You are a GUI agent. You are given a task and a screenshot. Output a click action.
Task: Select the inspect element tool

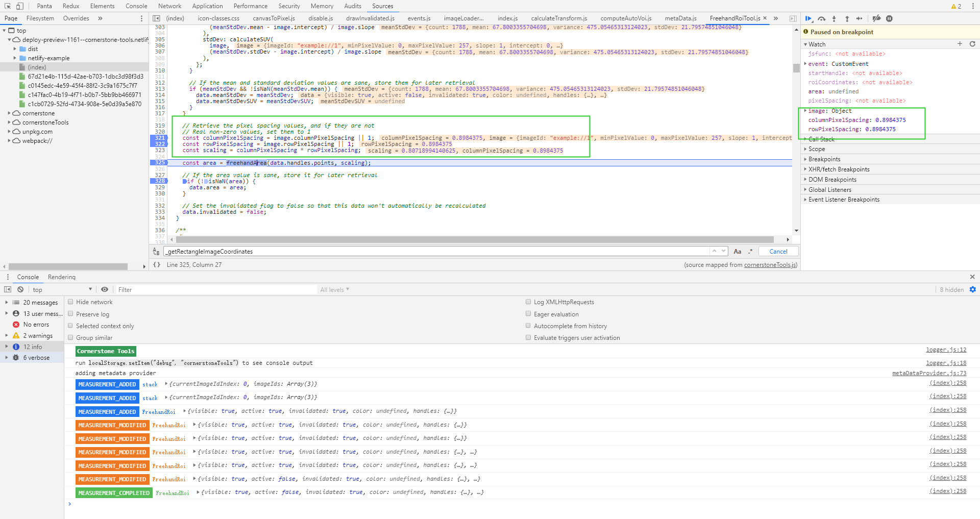pos(8,6)
